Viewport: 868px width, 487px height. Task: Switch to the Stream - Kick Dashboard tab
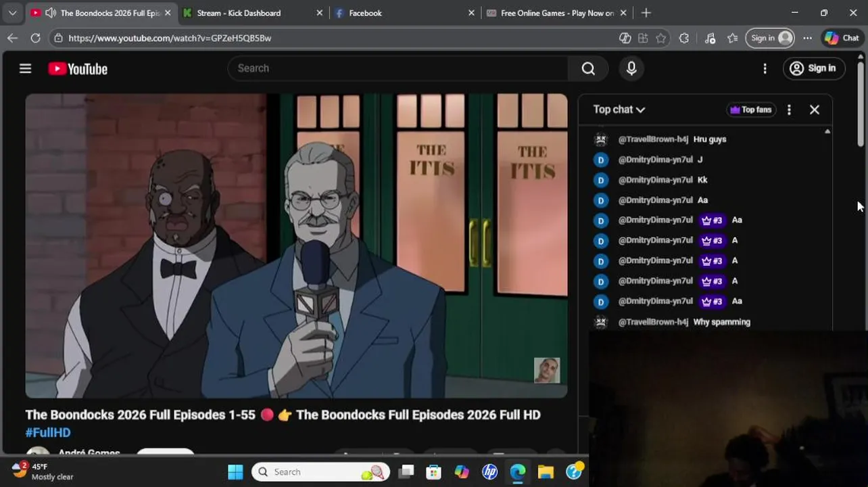coord(239,13)
